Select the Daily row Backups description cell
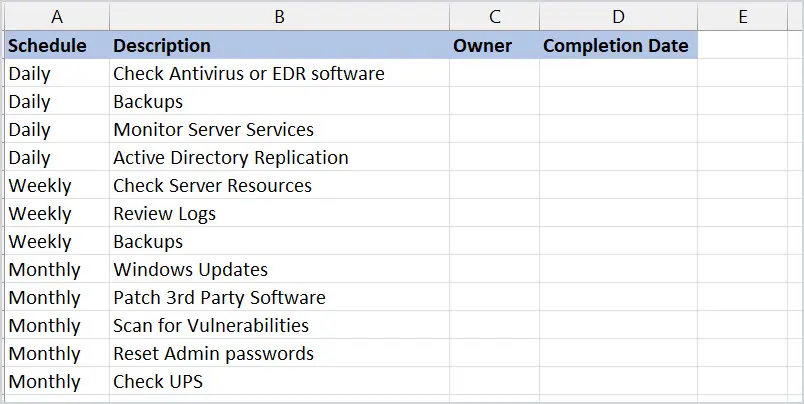 tap(279, 101)
